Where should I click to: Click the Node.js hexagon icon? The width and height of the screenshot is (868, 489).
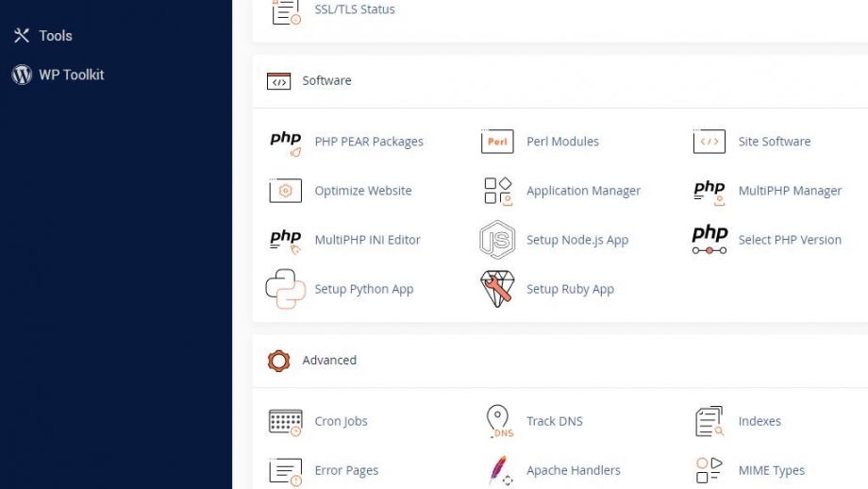497,240
